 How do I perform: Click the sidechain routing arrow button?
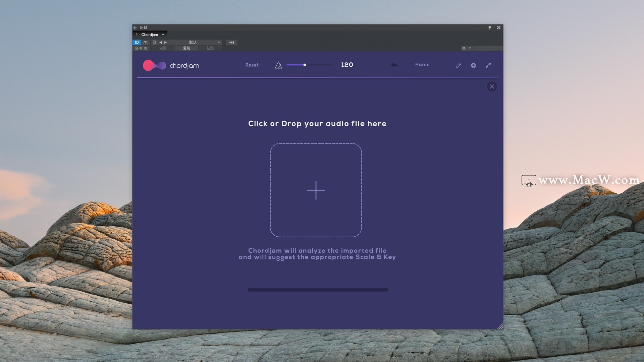(x=231, y=43)
